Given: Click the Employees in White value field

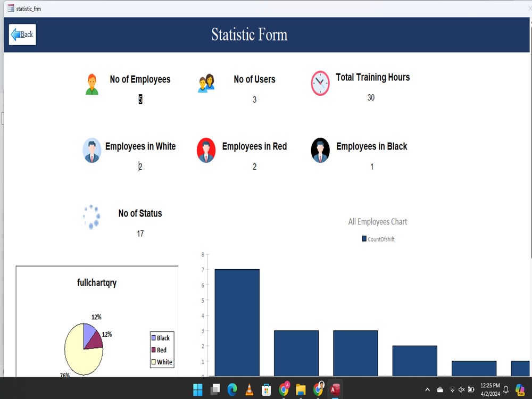Looking at the screenshot, I should point(140,167).
